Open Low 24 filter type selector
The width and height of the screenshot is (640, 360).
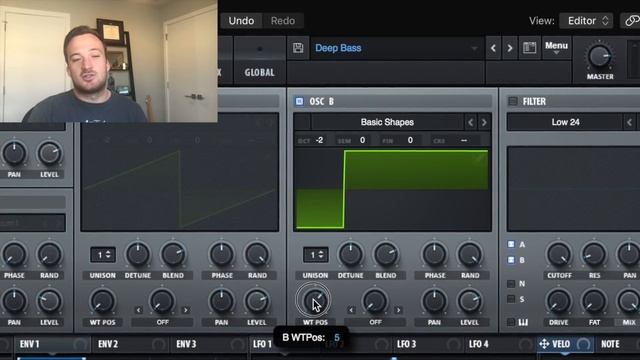point(565,122)
